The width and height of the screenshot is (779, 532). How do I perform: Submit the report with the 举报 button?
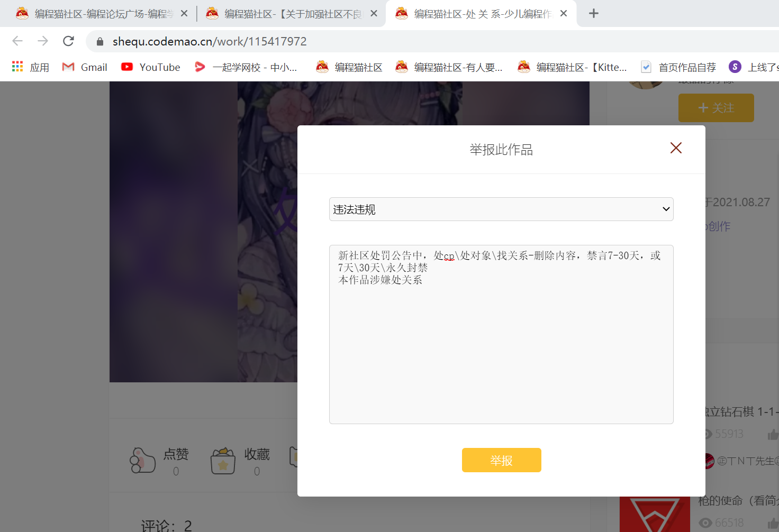click(x=502, y=460)
